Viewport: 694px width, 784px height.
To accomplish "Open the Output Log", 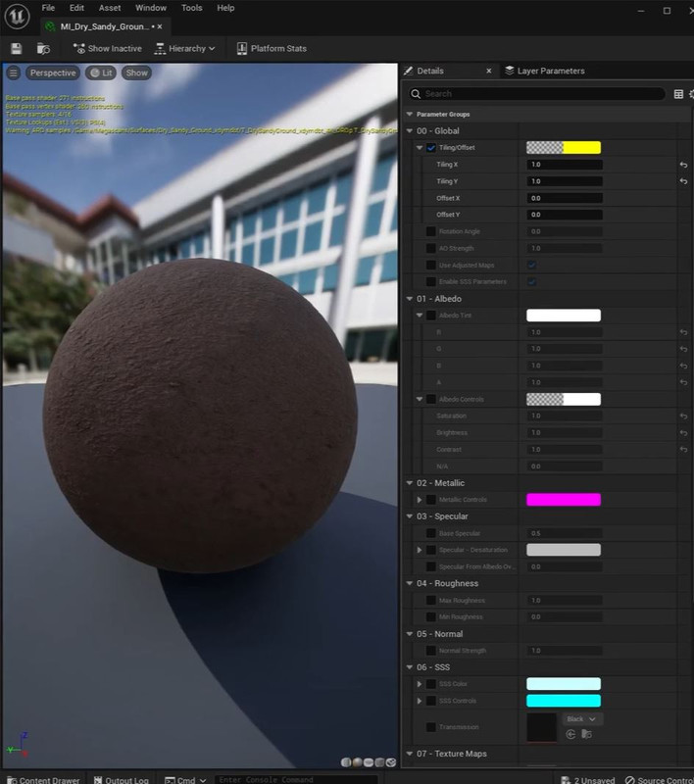I will coord(122,779).
